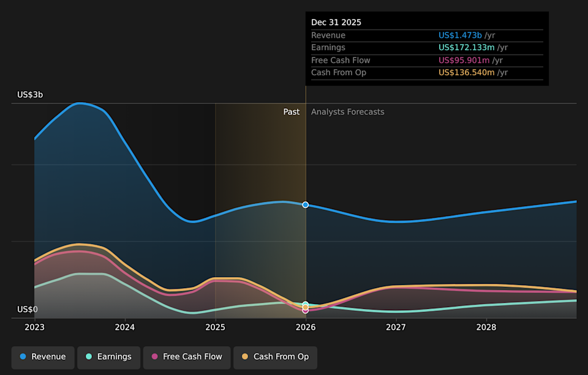Click the 2024 x-axis label
Image resolution: width=588 pixels, height=375 pixels.
(125, 327)
